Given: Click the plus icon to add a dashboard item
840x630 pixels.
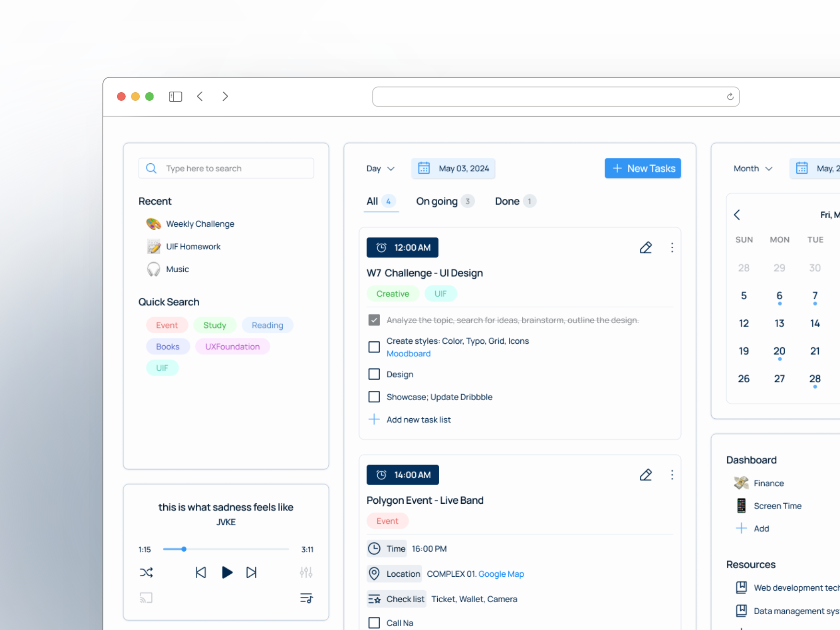Looking at the screenshot, I should (741, 528).
